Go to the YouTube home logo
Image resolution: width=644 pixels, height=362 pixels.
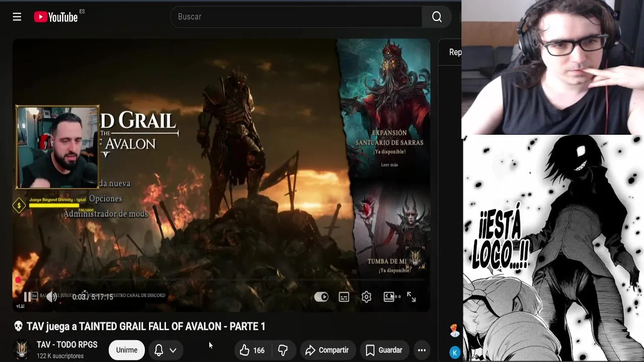56,17
